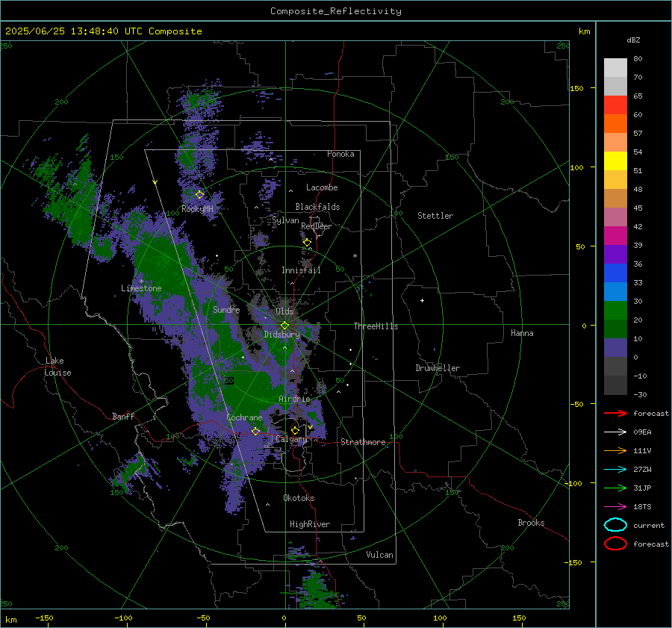Click the 09EA legend label
Viewport: 672px width, 628px height.
tap(642, 432)
